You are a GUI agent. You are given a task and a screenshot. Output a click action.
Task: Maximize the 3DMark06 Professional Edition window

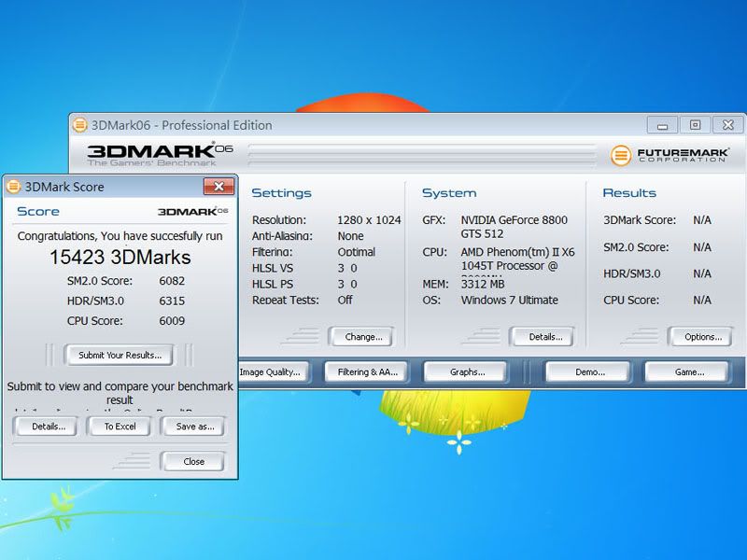pos(695,125)
